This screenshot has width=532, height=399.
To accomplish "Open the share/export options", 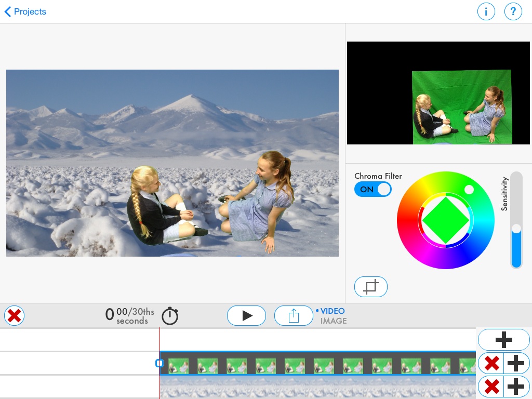I will coord(294,315).
